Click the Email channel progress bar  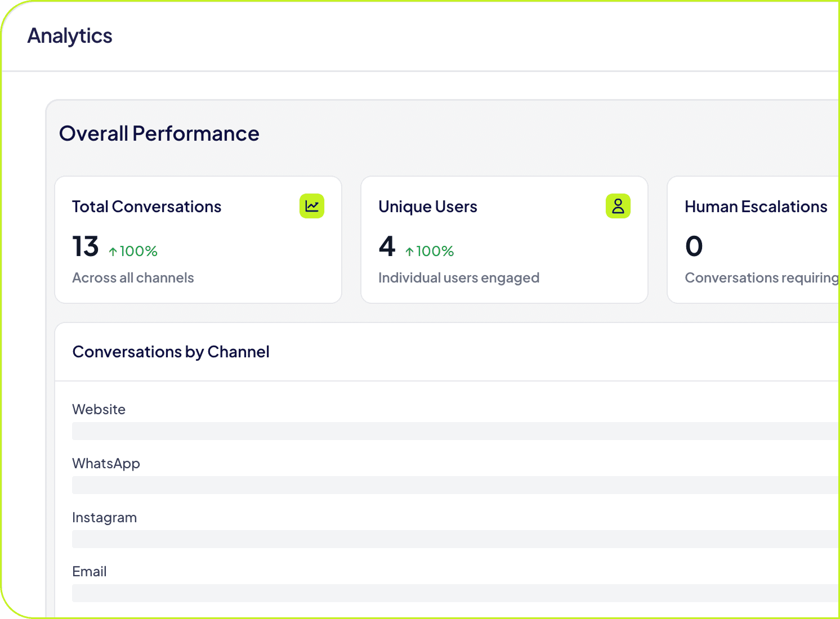[x=455, y=593]
